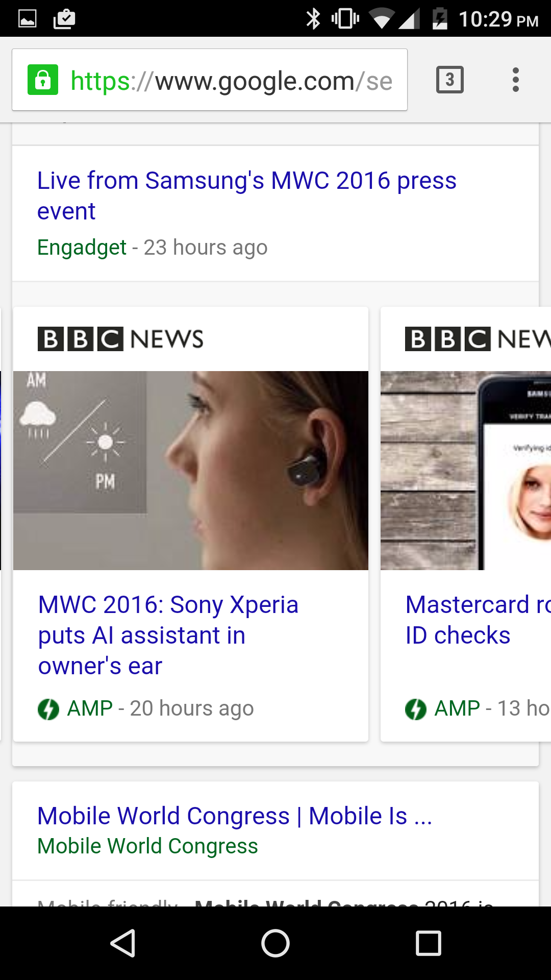
Task: Focus the google.com URL address bar
Action: pyautogui.click(x=210, y=80)
